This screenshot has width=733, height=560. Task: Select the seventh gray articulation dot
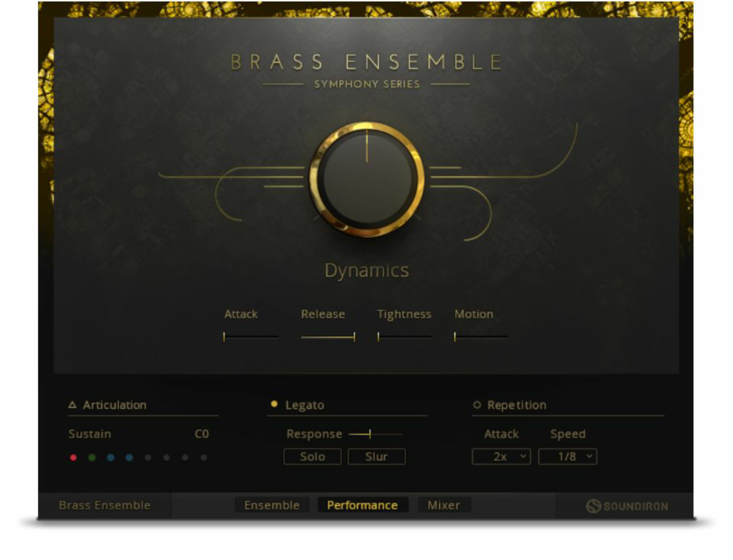coord(185,458)
